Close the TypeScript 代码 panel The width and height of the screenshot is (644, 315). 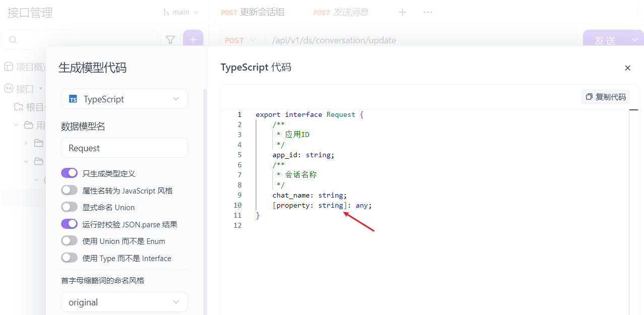[627, 68]
